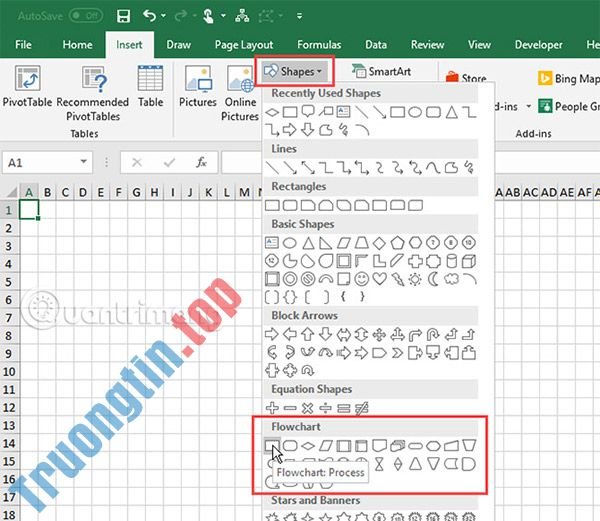Open the Review tab

(x=427, y=45)
